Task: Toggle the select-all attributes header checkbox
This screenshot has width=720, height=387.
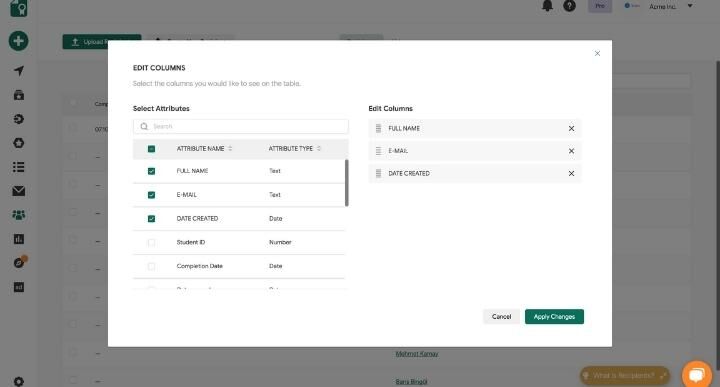Action: (151, 149)
